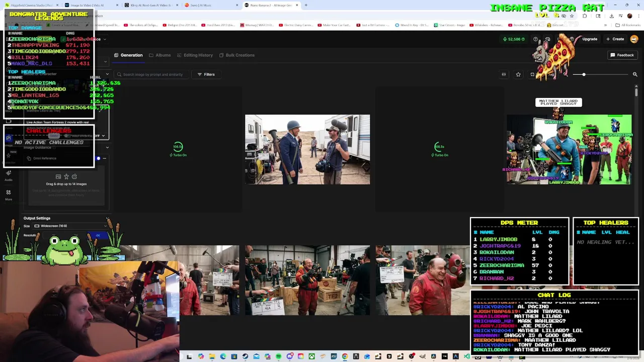Open the Chrome profile avatar
Image resolution: width=644 pixels, height=362 pixels.
pyautogui.click(x=629, y=16)
